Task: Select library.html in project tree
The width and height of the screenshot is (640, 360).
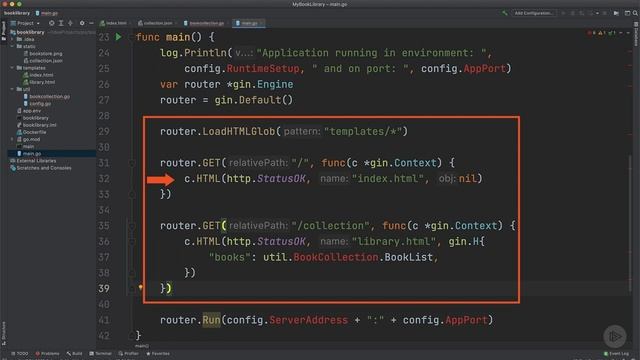Action: tap(39, 82)
